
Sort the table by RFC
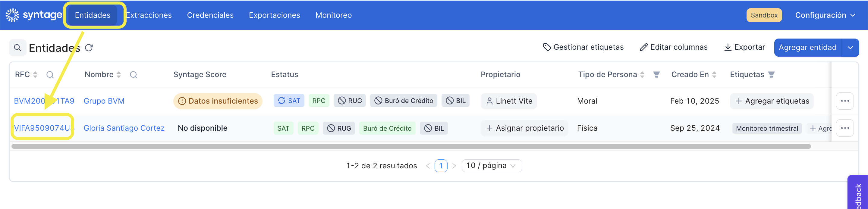tap(35, 75)
